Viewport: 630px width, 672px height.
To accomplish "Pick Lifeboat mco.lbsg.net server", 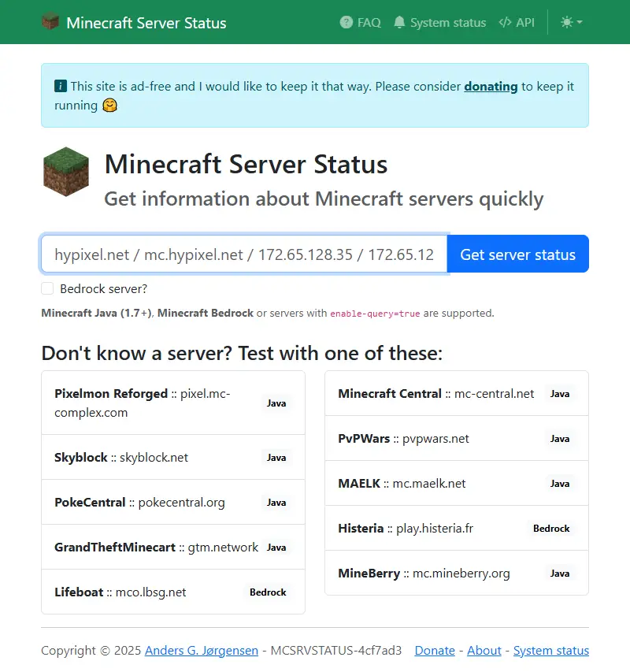I will (x=173, y=592).
